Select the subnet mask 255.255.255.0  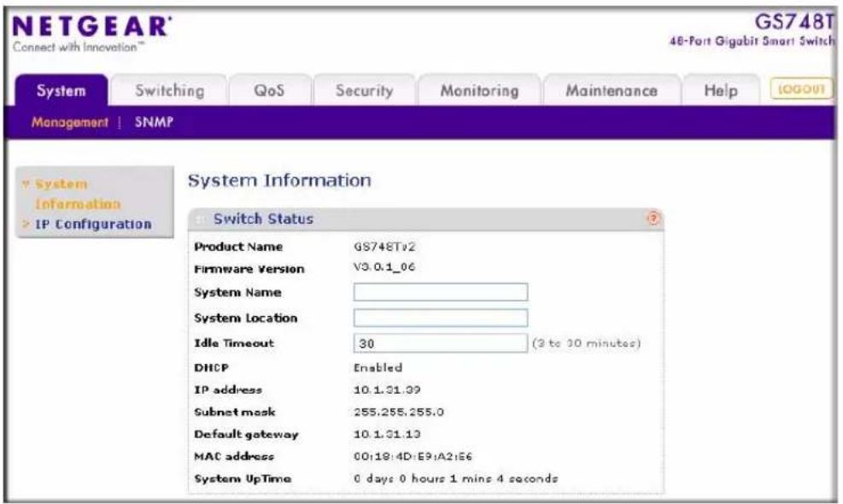coord(399,412)
